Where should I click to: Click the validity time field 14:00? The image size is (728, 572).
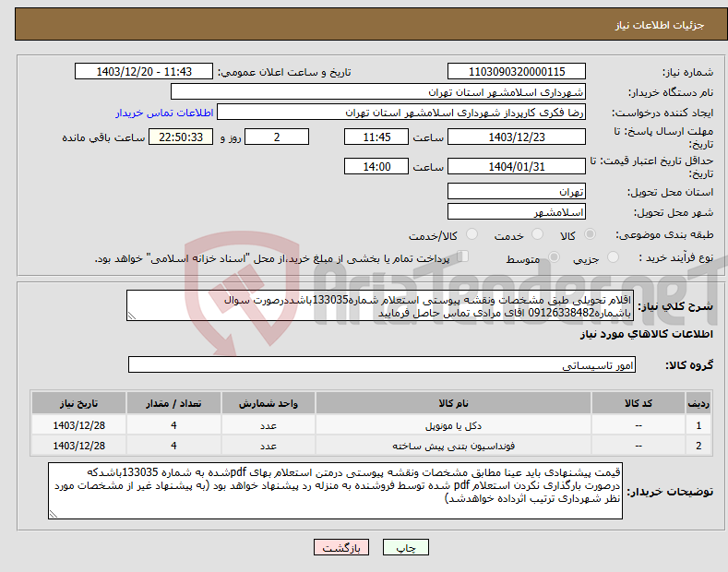click(x=376, y=166)
